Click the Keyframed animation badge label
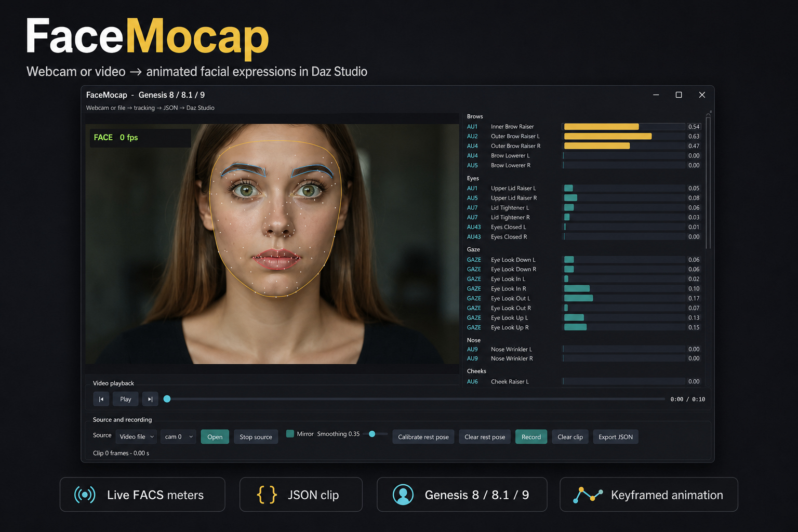The height and width of the screenshot is (532, 798). tap(667, 495)
